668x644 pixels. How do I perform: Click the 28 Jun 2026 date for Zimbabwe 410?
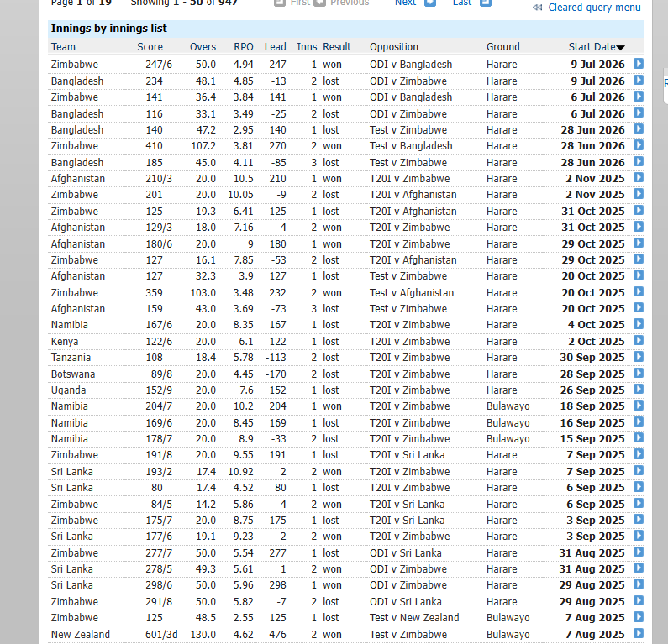(x=592, y=145)
